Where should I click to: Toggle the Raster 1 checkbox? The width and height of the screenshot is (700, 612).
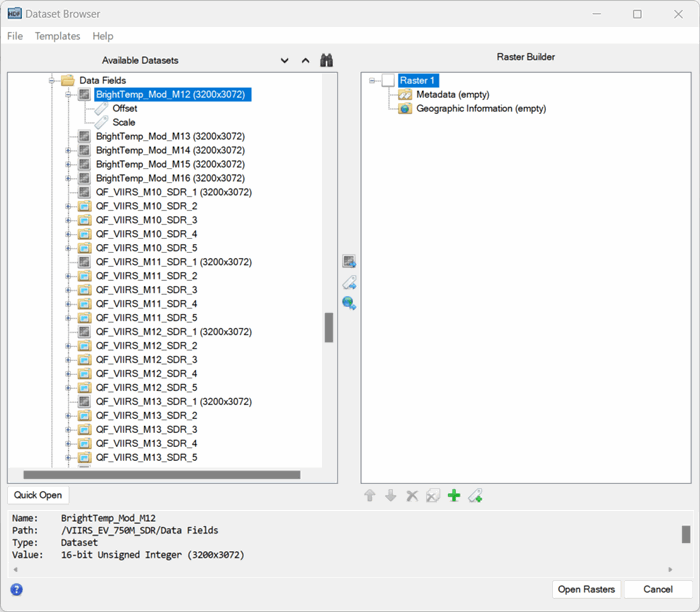(388, 80)
